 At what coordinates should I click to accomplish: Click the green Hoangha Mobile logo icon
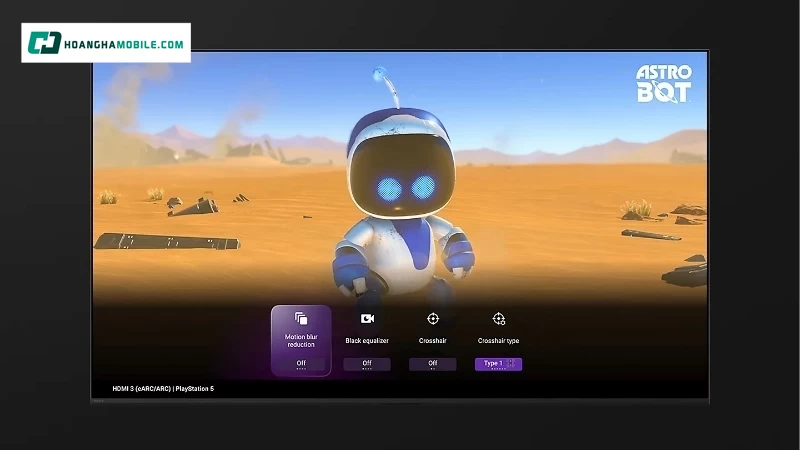click(45, 43)
